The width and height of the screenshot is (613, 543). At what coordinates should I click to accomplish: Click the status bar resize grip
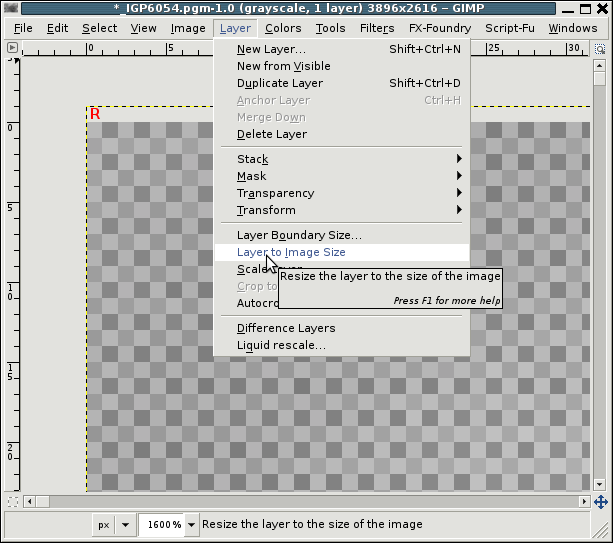pos(600,530)
